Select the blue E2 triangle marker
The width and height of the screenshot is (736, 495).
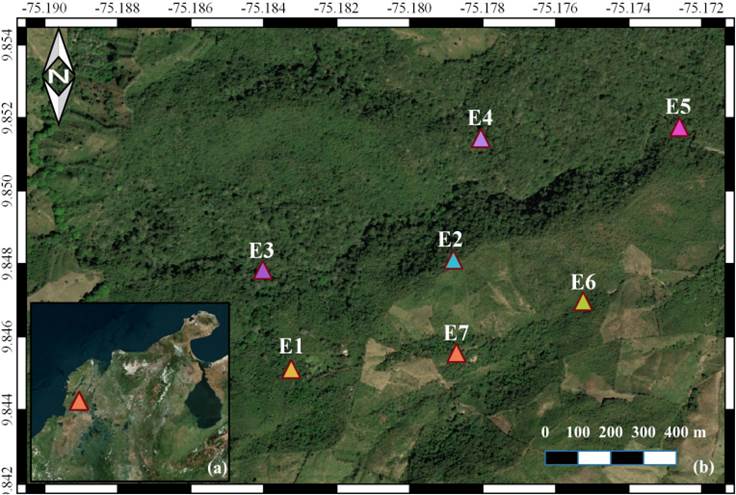coord(453,262)
